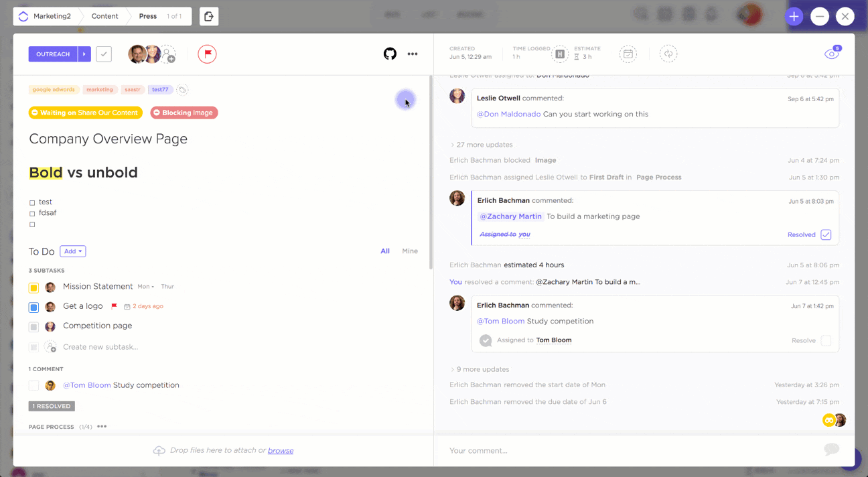Check the "fdsaf" checklist item
This screenshot has height=477, width=868.
32,214
